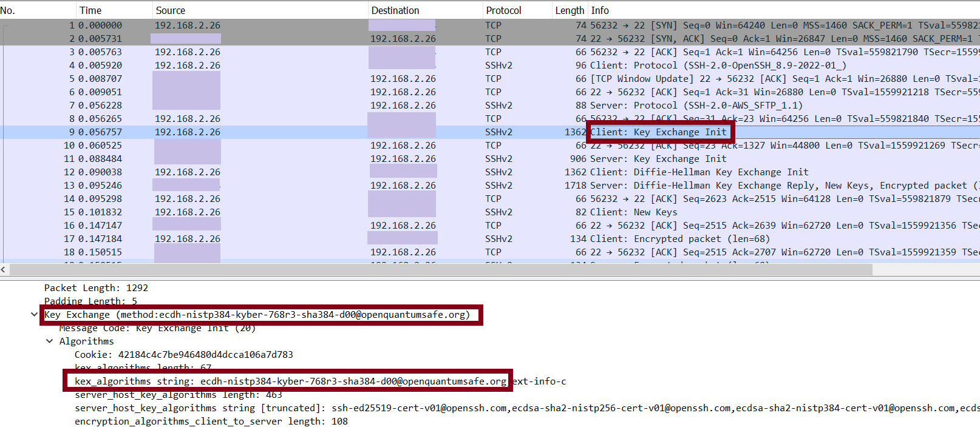Select packet 15, Client New Keys

tap(490, 212)
